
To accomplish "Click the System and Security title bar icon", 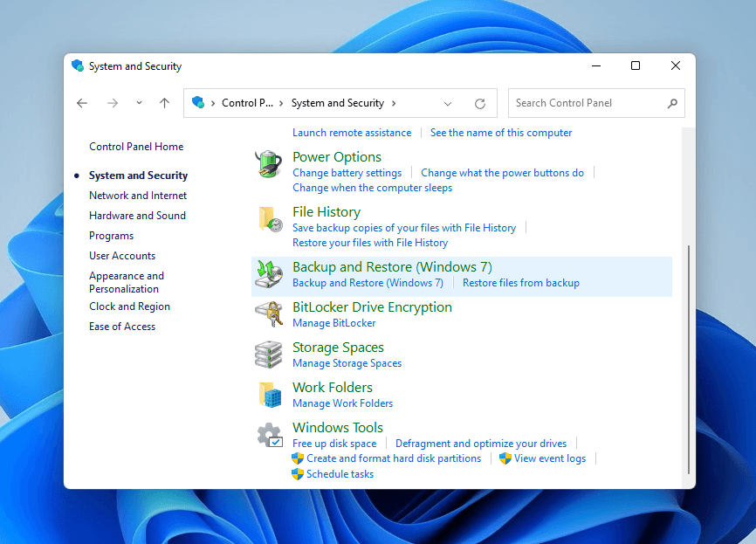I will coord(78,65).
